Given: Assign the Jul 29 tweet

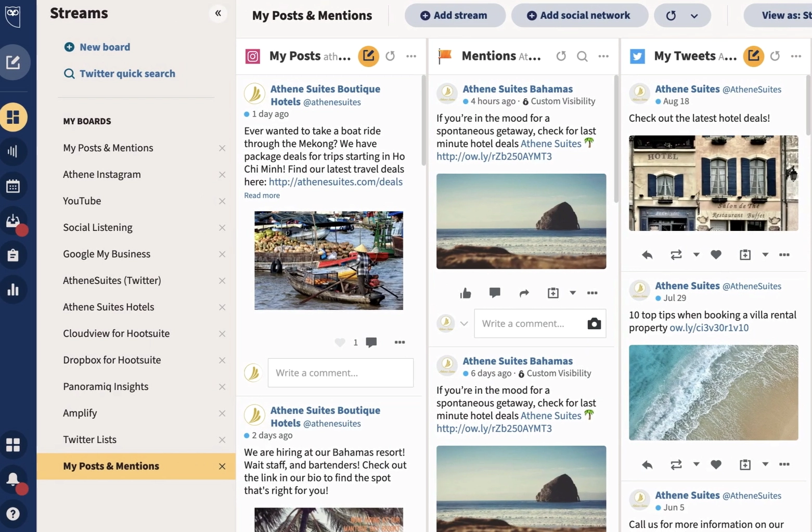Looking at the screenshot, I should coord(745,464).
